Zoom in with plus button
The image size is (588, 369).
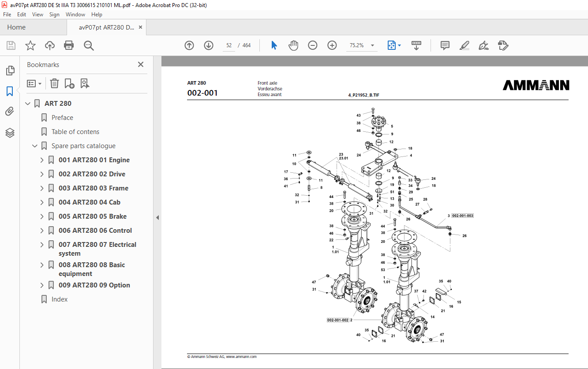pyautogui.click(x=332, y=45)
